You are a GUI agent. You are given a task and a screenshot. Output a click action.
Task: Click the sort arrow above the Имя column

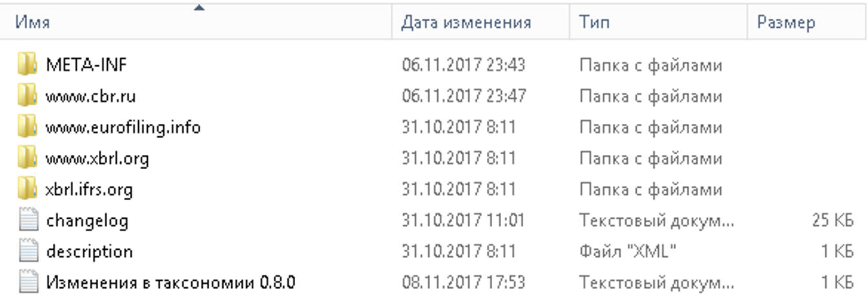pos(199,8)
